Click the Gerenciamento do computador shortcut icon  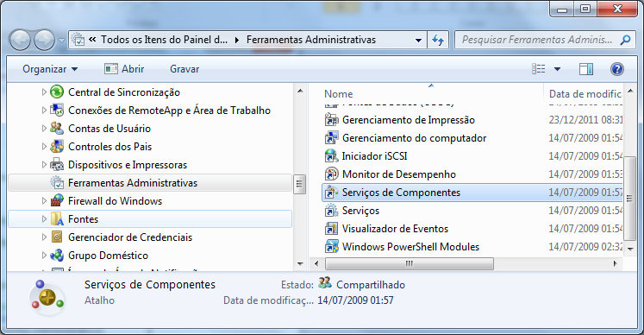[x=331, y=138]
